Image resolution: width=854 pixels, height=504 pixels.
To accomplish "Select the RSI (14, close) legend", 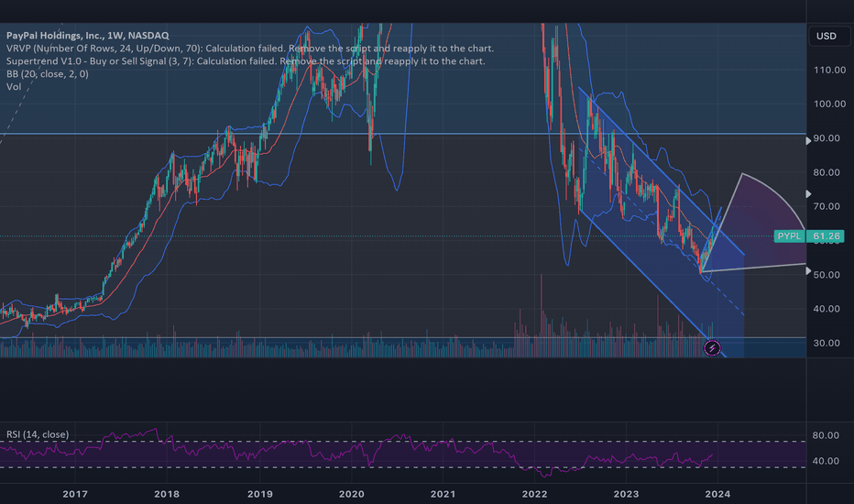I will pos(38,434).
